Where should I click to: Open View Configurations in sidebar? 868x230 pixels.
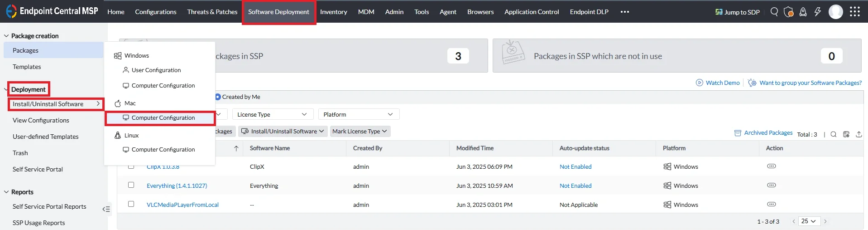[41, 120]
